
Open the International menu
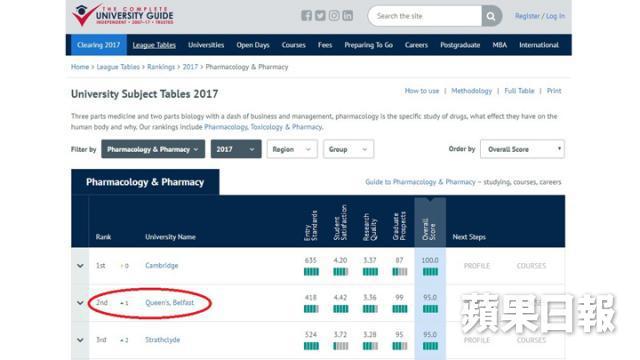(x=539, y=45)
